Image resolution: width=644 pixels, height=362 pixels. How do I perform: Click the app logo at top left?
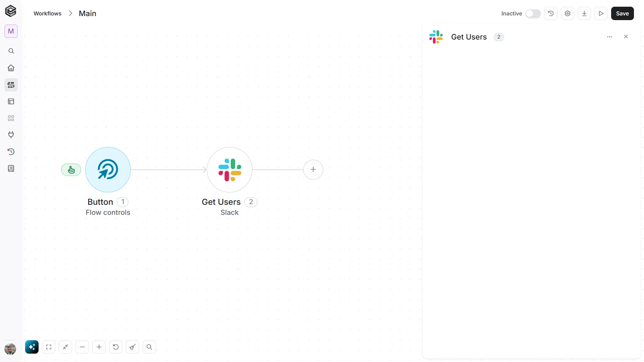click(x=11, y=11)
